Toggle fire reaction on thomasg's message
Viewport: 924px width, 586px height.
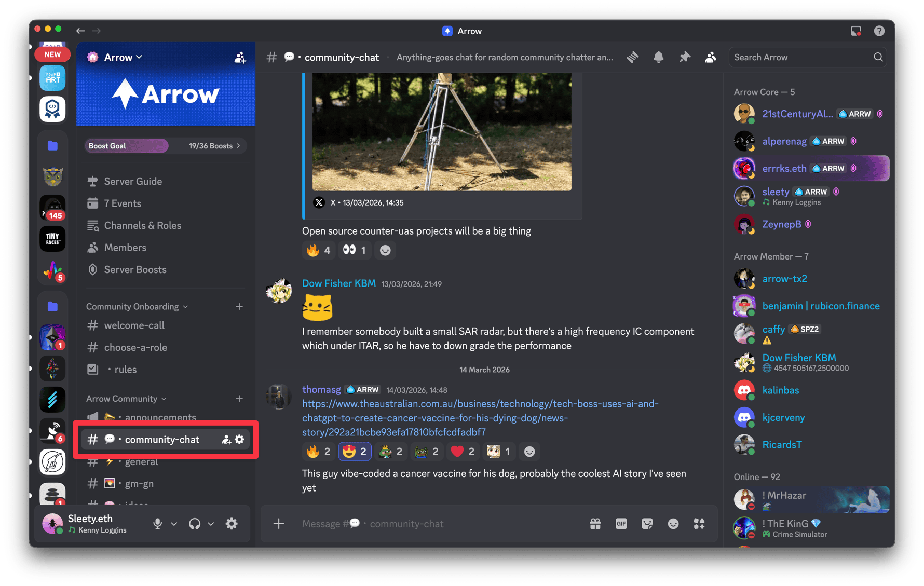(319, 452)
